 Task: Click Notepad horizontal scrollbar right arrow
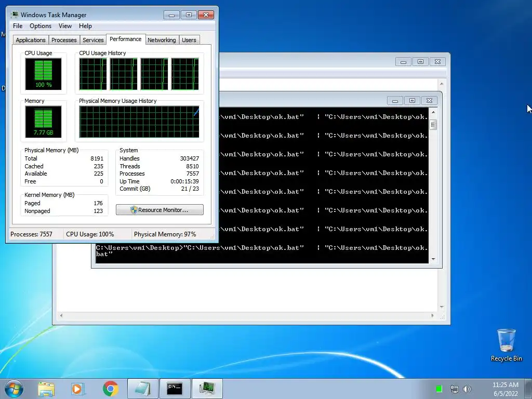click(x=432, y=315)
